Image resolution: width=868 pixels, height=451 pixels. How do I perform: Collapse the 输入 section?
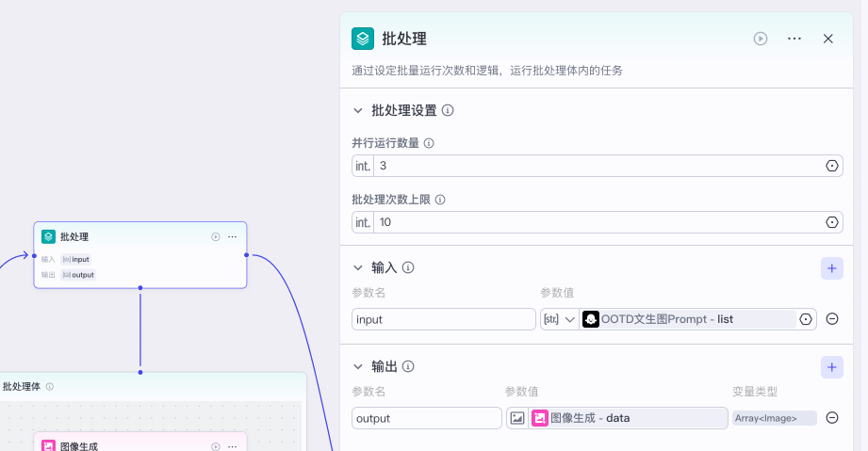coord(358,268)
